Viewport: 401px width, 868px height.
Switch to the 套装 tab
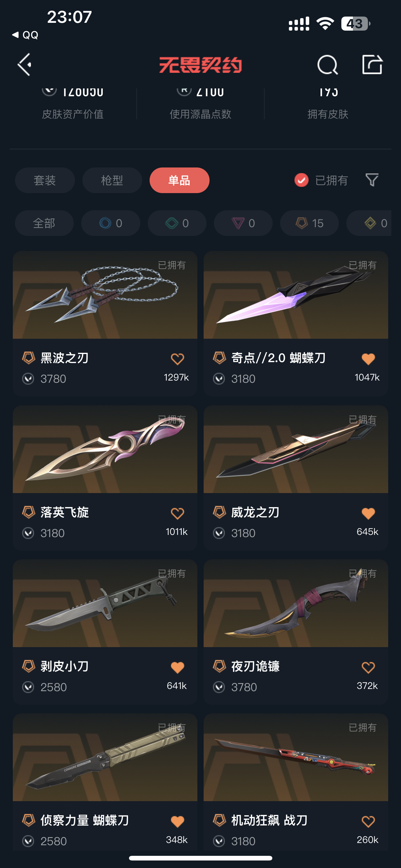[45, 180]
